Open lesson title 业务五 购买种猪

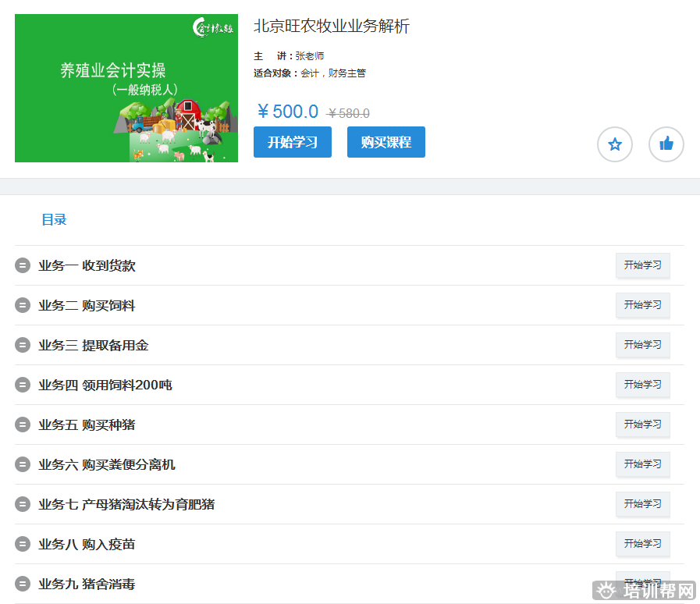(87, 425)
